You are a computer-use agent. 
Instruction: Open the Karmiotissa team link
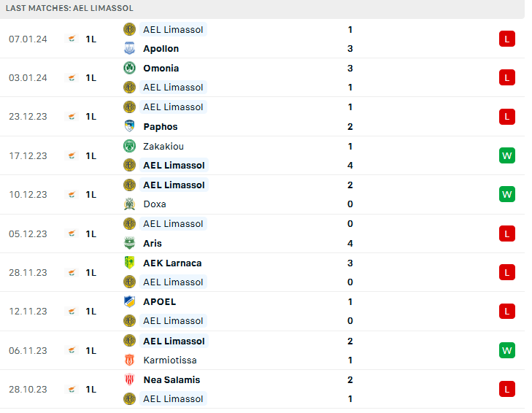point(170,360)
